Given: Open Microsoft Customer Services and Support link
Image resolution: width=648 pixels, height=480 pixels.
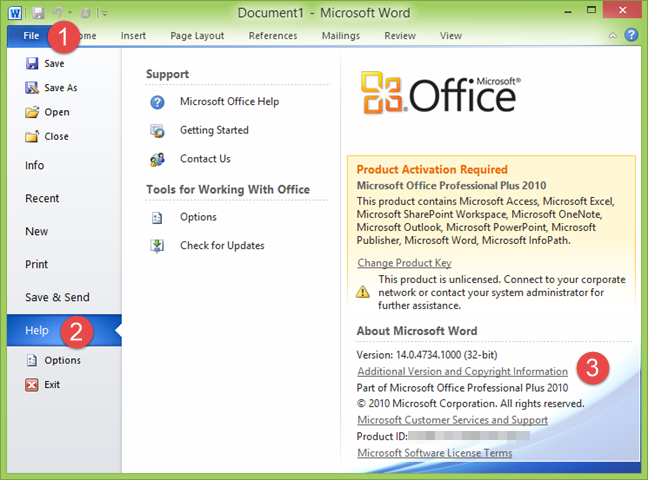Looking at the screenshot, I should [x=453, y=420].
